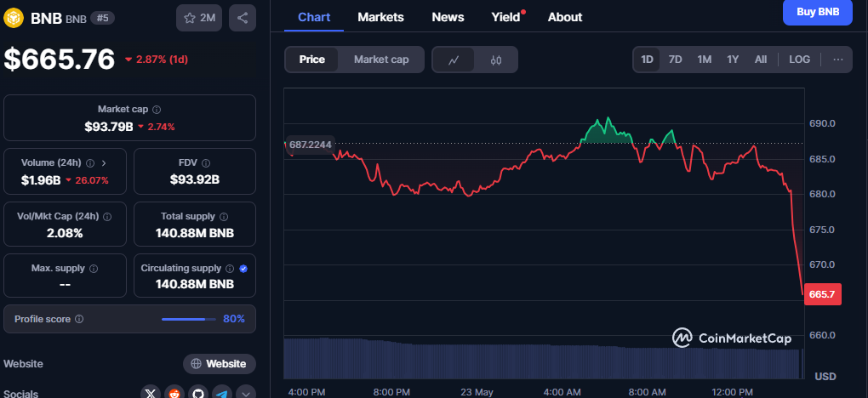This screenshot has width=868, height=398.
Task: Toggle LOG scale on chart
Action: click(799, 60)
